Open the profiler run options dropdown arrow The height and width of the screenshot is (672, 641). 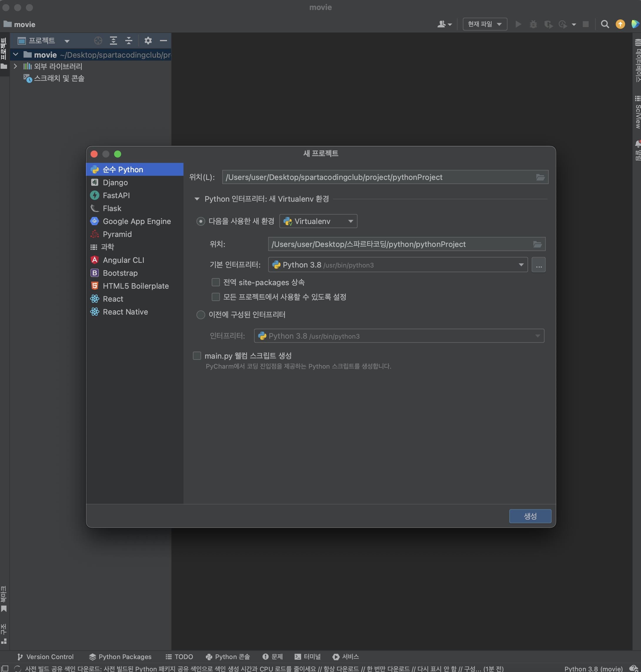(574, 25)
